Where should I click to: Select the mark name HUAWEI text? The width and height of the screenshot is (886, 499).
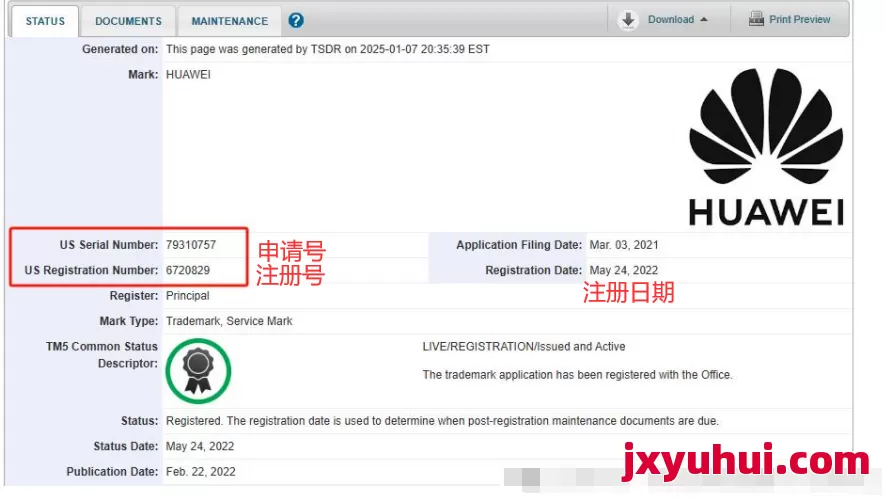(188, 75)
